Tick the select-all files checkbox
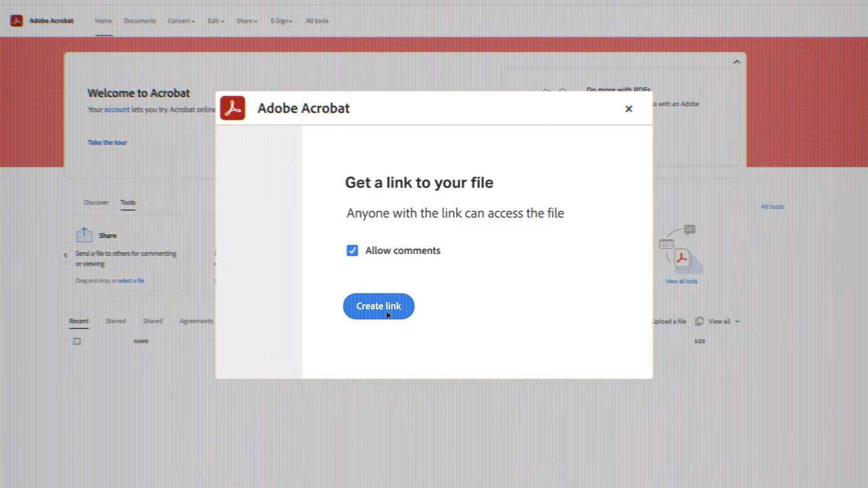This screenshot has height=488, width=868. 77,341
